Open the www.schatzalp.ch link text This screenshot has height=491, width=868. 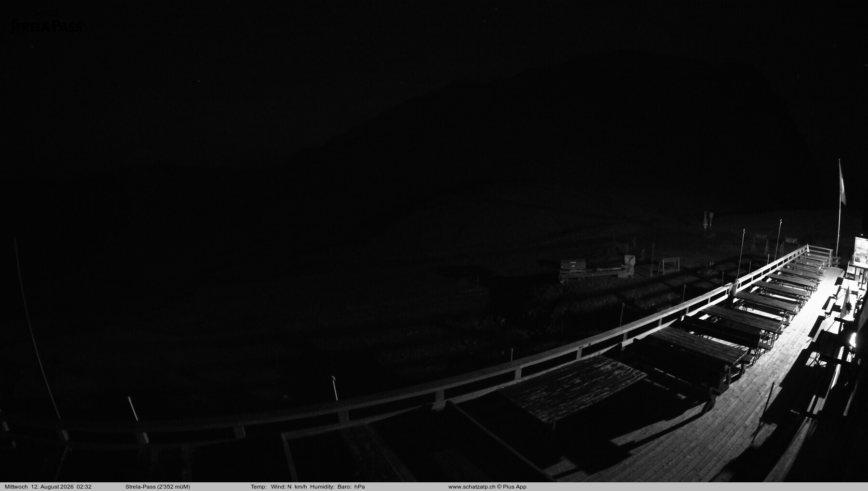click(x=472, y=487)
